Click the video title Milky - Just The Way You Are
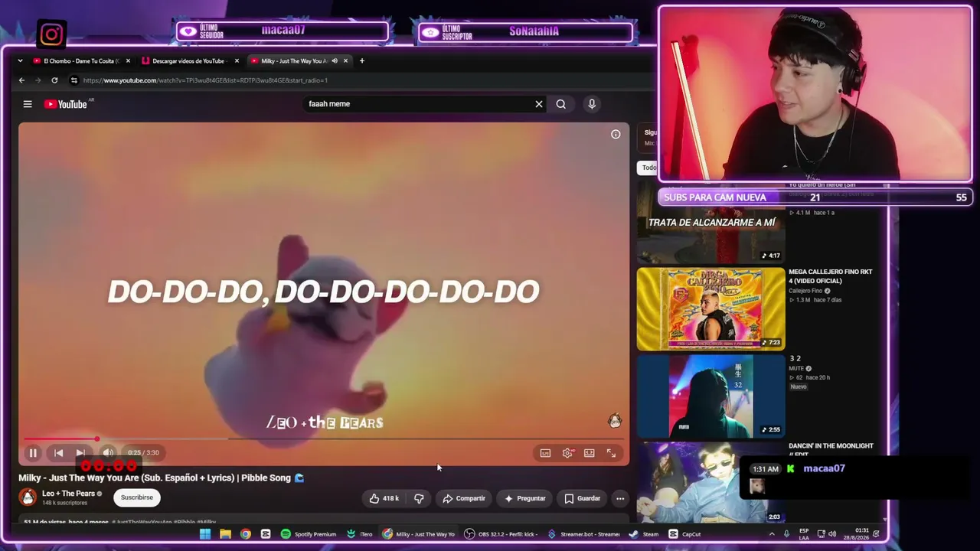980x551 pixels. point(161,478)
